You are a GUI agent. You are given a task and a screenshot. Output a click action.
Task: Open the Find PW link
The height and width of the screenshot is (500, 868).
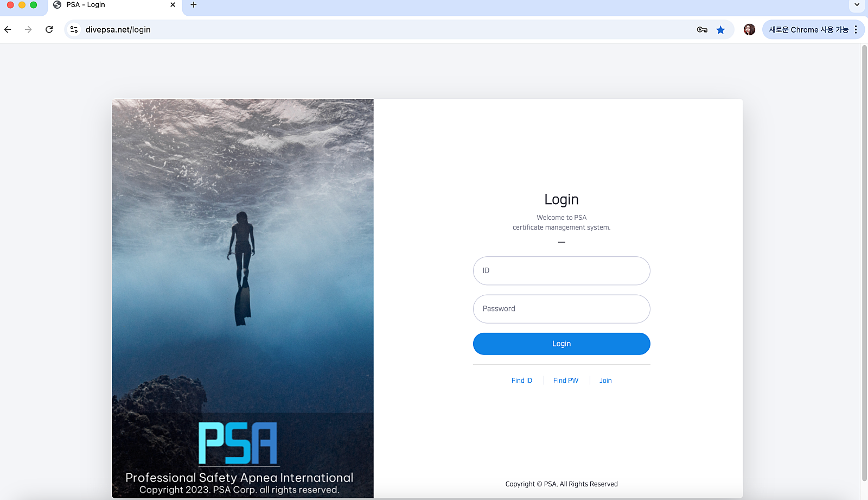(566, 381)
